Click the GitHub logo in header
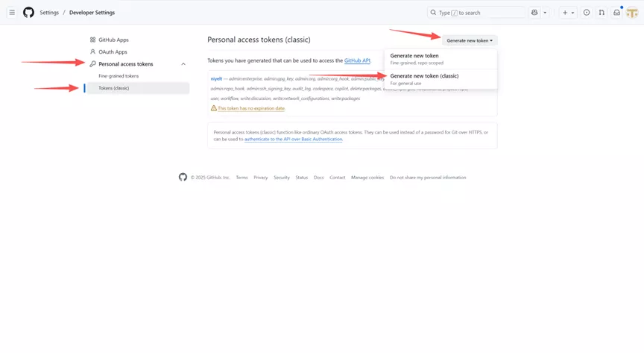644x353 pixels. tap(28, 13)
